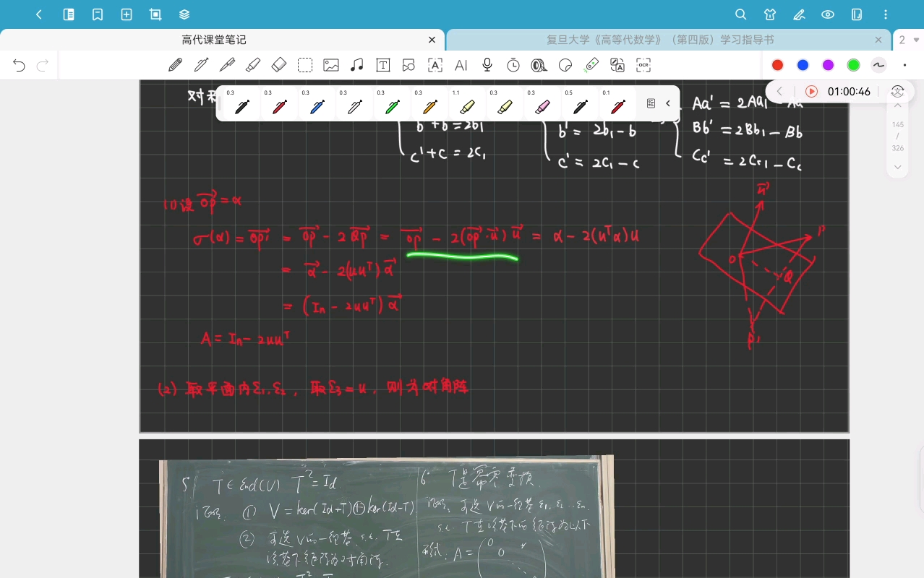Select the eraser tool

tap(279, 65)
